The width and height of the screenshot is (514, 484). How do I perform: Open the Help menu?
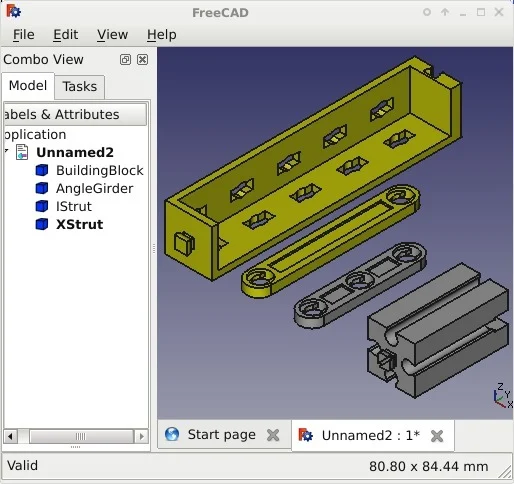click(162, 35)
